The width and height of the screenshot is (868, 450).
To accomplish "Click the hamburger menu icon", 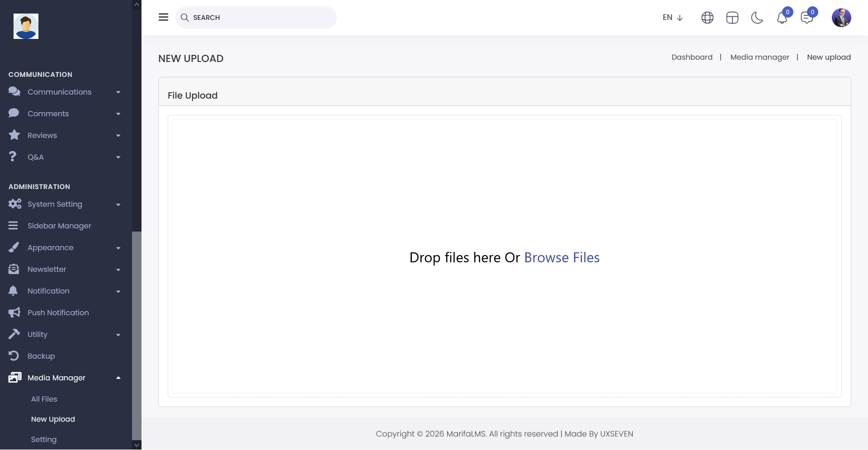I will (163, 17).
